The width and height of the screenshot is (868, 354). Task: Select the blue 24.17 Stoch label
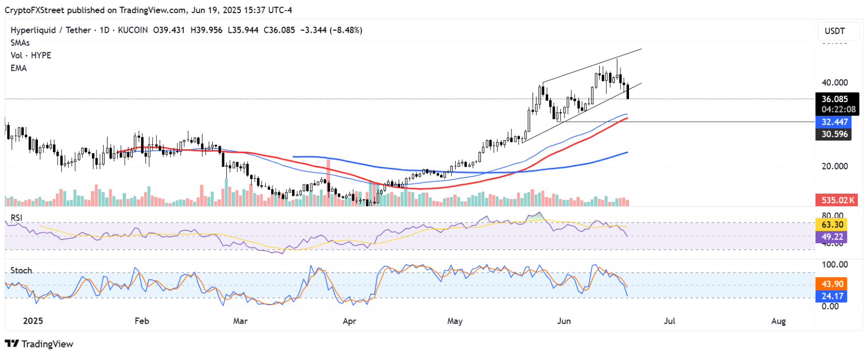832,296
